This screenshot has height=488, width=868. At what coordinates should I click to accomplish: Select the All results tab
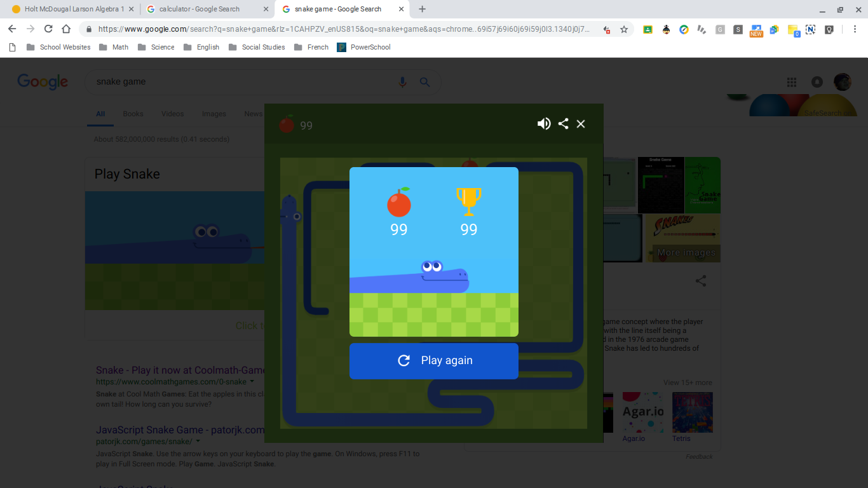[100, 114]
